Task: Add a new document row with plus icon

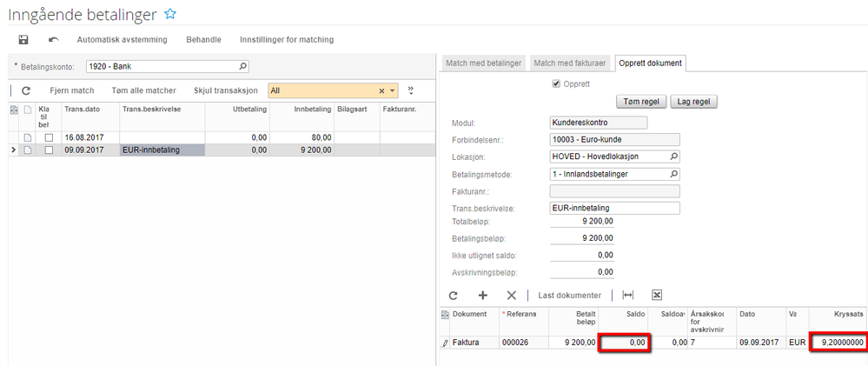Action: click(482, 295)
